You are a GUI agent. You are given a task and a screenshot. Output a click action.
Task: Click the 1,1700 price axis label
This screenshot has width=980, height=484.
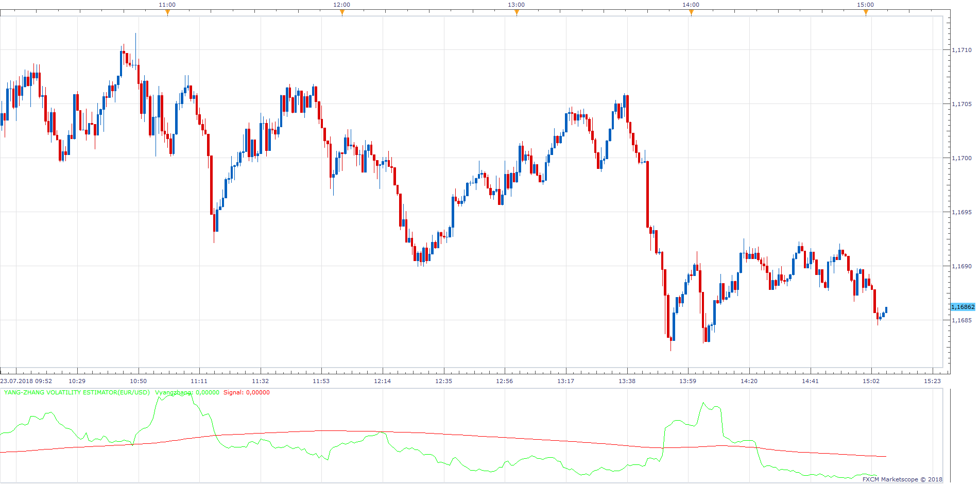[961, 158]
